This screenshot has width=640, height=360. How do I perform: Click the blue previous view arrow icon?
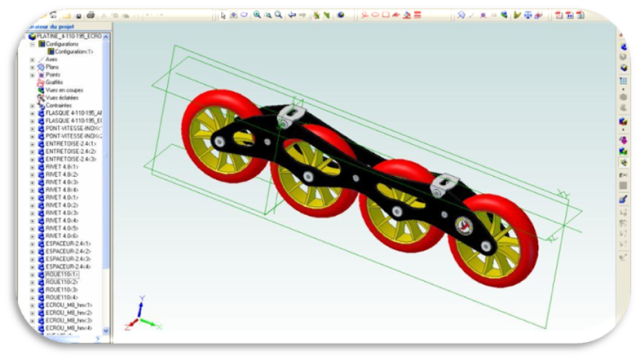292,15
